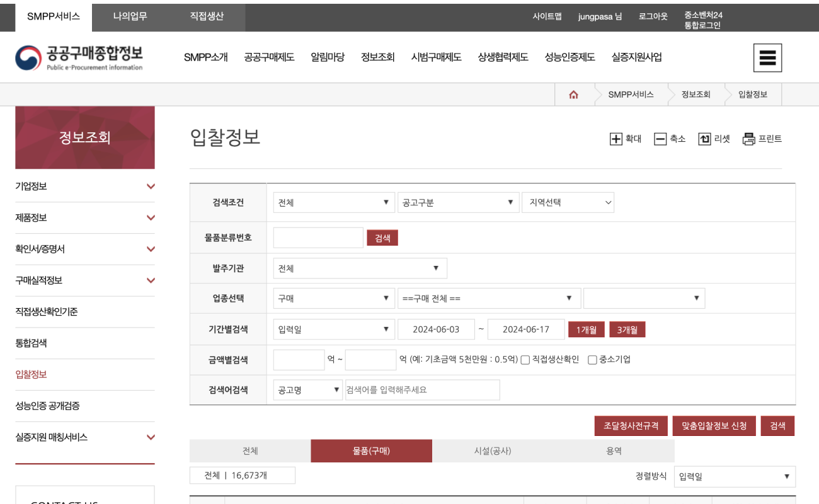Check the 중소기업 checkbox
The image size is (819, 504).
(592, 359)
